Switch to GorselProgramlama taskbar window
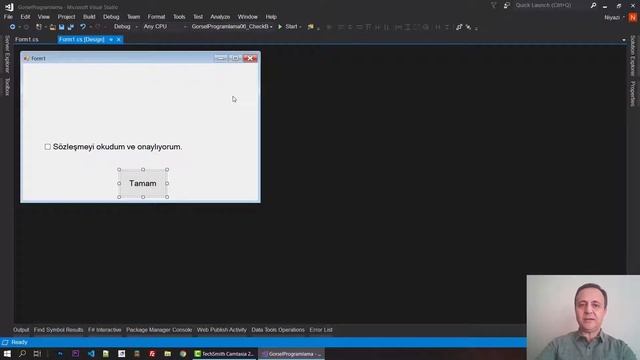Image resolution: width=640 pixels, height=360 pixels. (291, 354)
